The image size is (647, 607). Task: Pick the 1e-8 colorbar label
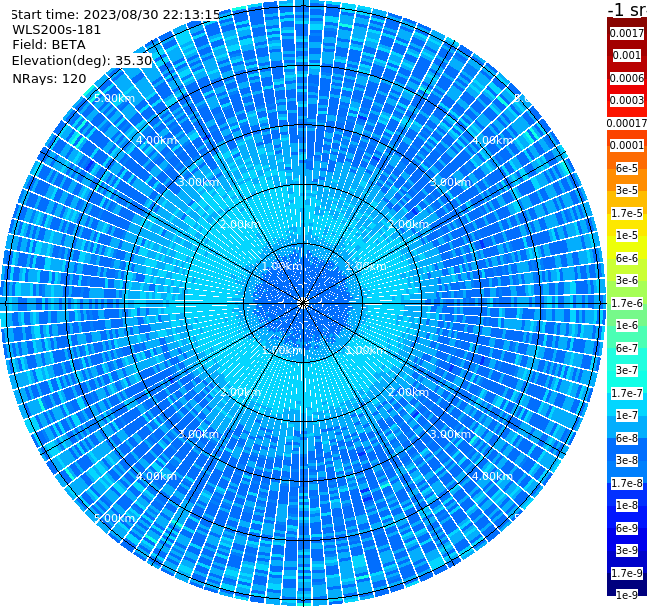pyautogui.click(x=627, y=505)
